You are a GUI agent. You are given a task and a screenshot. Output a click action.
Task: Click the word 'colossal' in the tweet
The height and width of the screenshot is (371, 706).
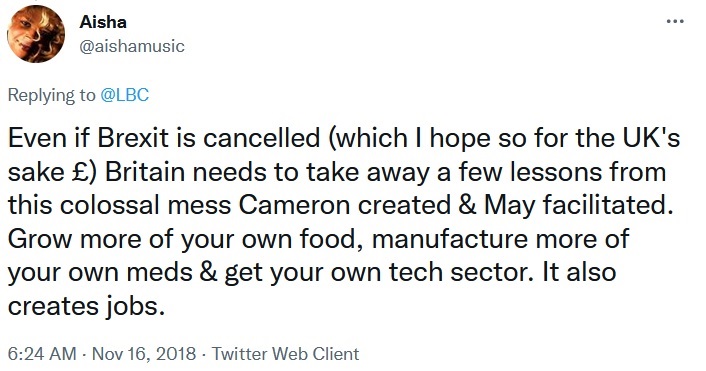click(x=110, y=205)
